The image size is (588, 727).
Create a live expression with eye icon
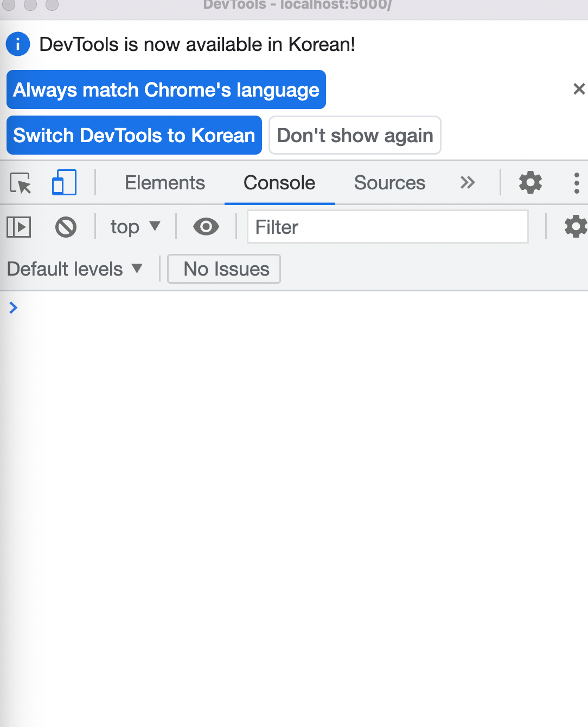click(206, 226)
